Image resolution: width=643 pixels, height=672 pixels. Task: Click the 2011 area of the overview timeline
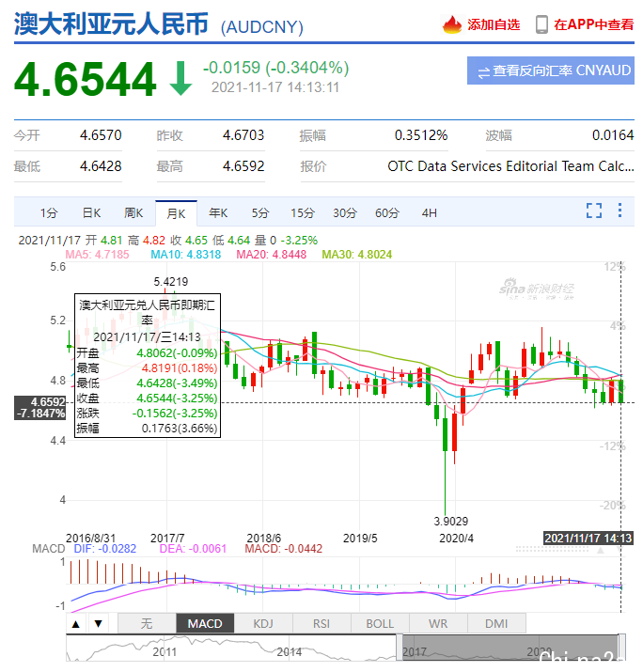click(x=165, y=652)
